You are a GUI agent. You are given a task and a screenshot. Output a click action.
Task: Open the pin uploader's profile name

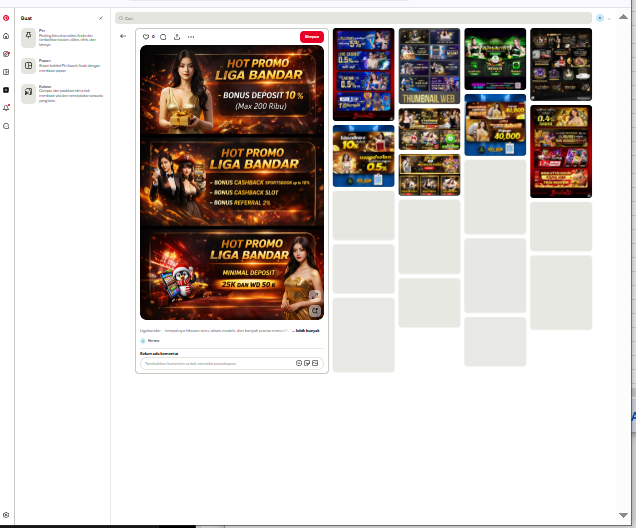tap(153, 341)
